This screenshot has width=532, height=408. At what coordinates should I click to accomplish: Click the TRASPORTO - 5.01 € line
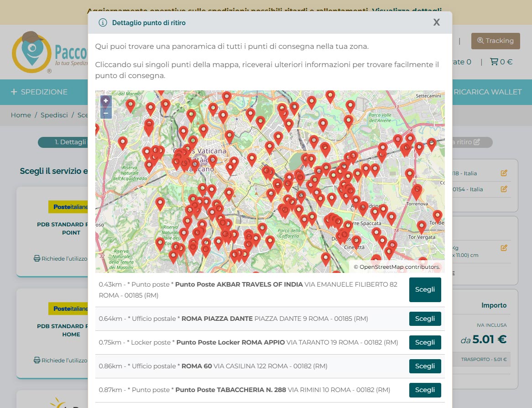tap(484, 359)
